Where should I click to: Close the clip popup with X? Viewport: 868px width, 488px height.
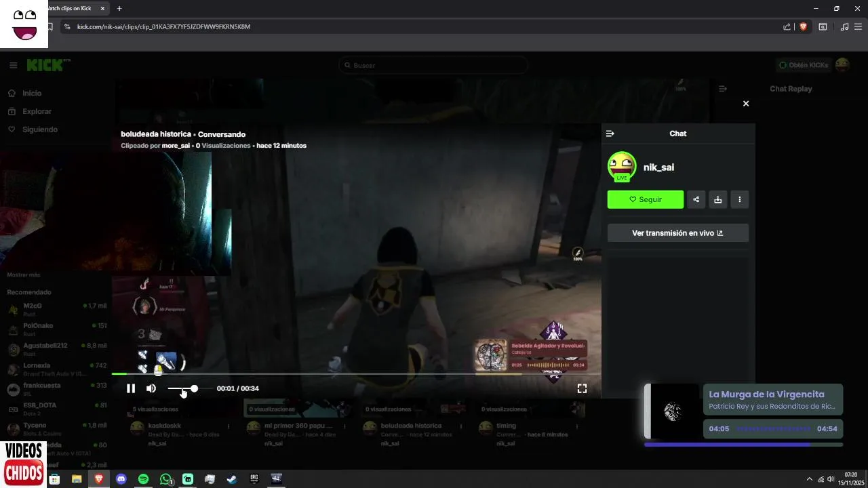[x=746, y=104]
